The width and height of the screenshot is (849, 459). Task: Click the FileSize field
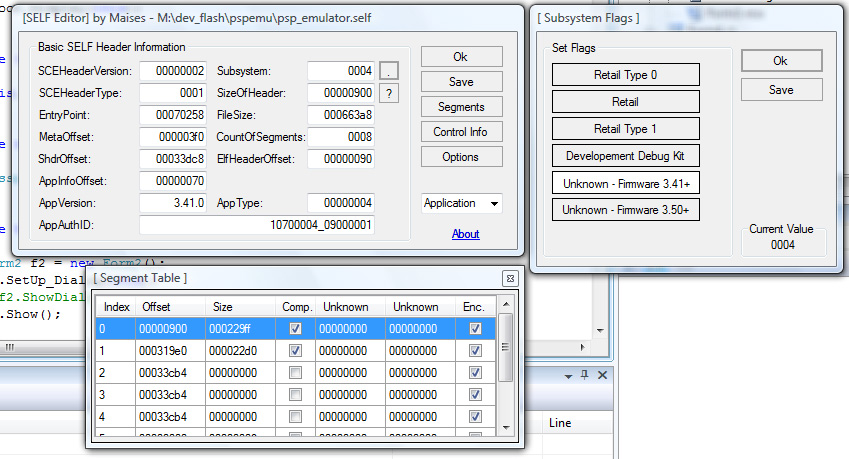click(341, 115)
